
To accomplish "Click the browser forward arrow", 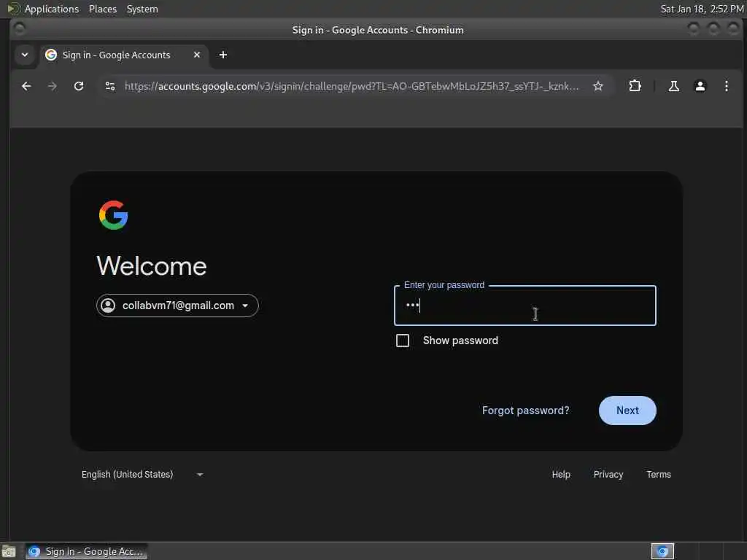I will pos(53,86).
